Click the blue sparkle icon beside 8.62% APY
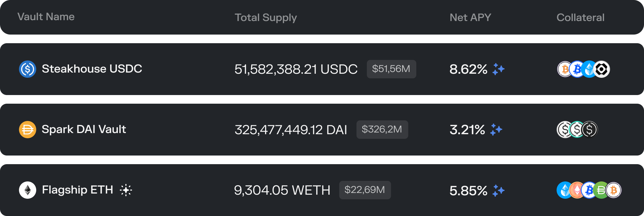Screen dimensions: 644x216 tap(499, 69)
